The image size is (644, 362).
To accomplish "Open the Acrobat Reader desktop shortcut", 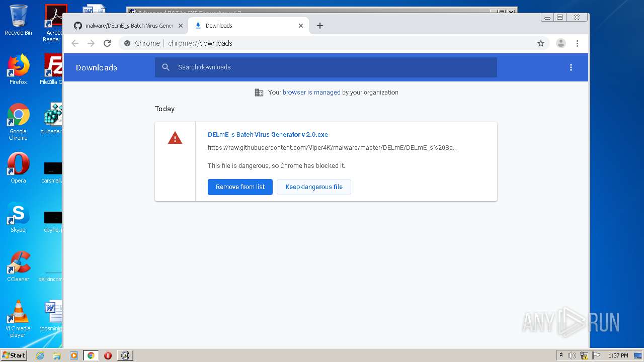I will point(53,23).
